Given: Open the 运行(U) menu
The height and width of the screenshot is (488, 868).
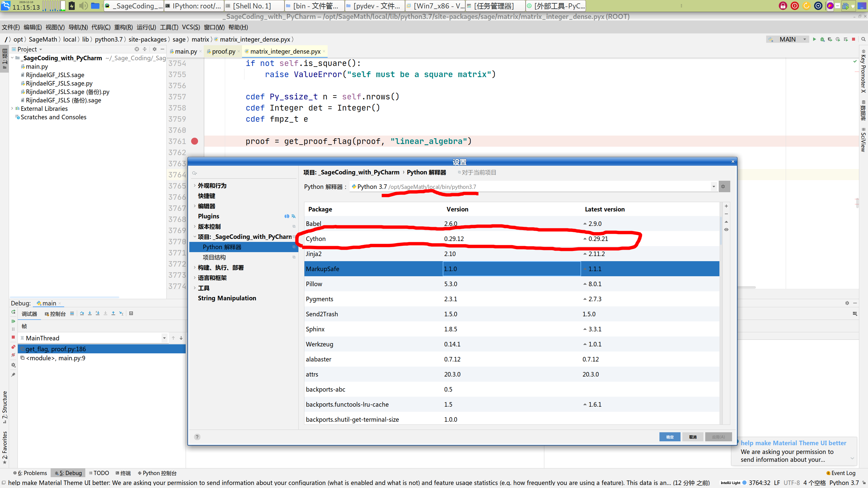Looking at the screenshot, I should click(x=146, y=27).
